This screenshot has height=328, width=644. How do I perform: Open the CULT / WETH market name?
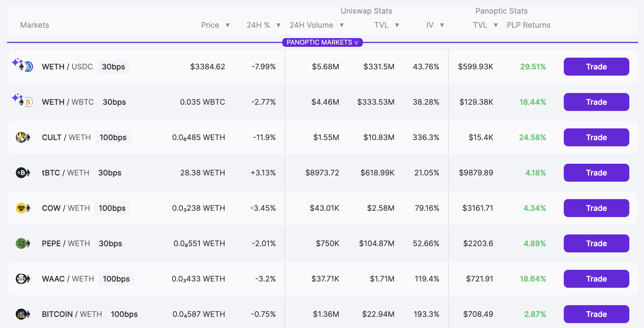pyautogui.click(x=66, y=137)
